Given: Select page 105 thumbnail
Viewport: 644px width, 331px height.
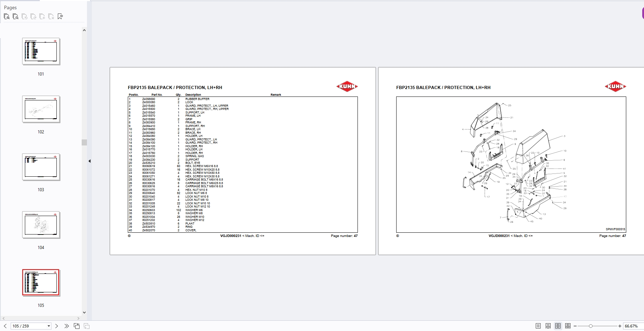Looking at the screenshot, I should click(x=41, y=283).
